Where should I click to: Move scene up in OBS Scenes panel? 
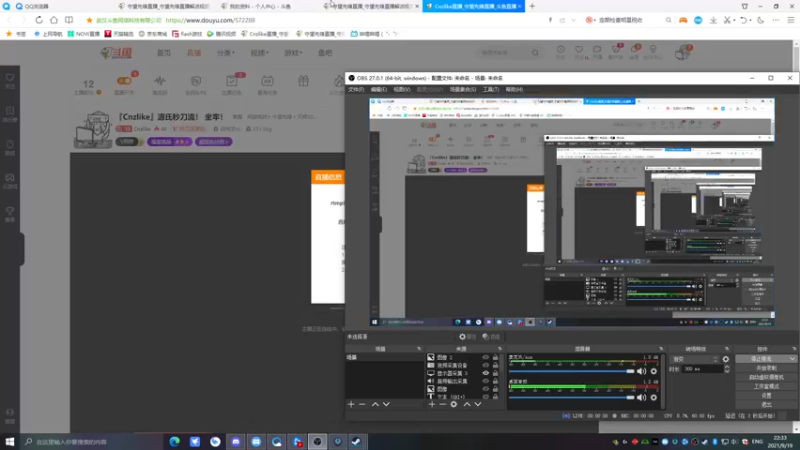[x=375, y=404]
